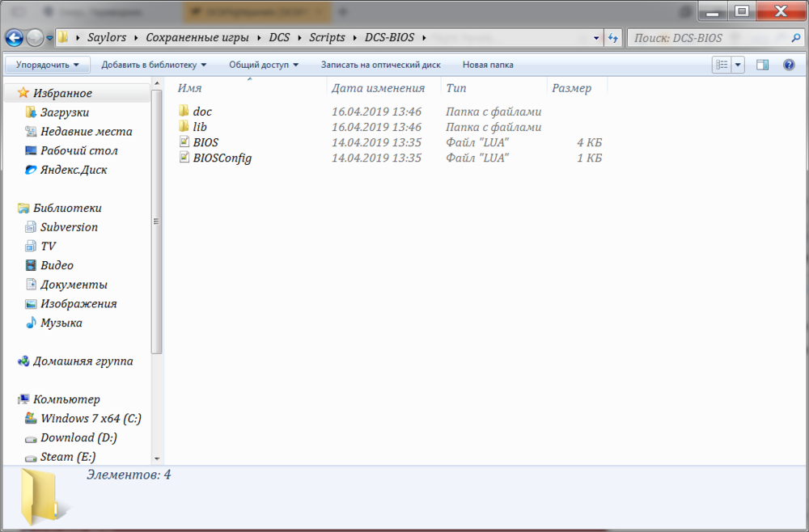
Task: Open the Общий доступ menu
Action: pyautogui.click(x=264, y=65)
